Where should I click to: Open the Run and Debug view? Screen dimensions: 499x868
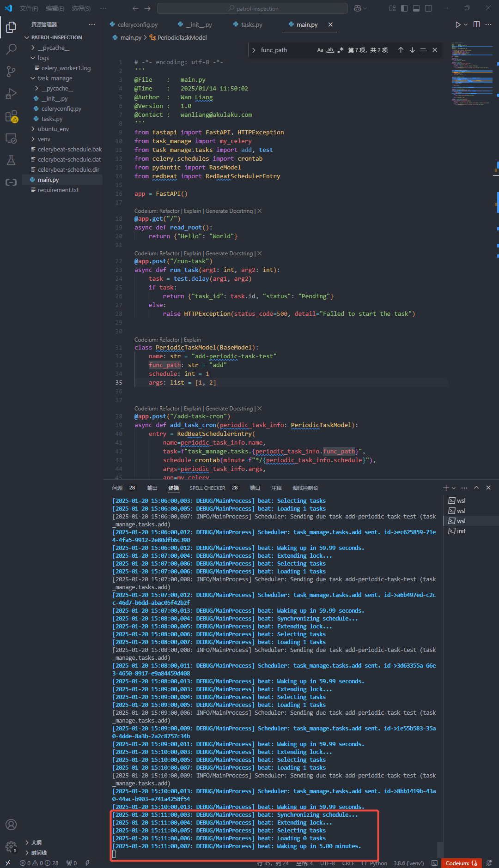(11, 94)
